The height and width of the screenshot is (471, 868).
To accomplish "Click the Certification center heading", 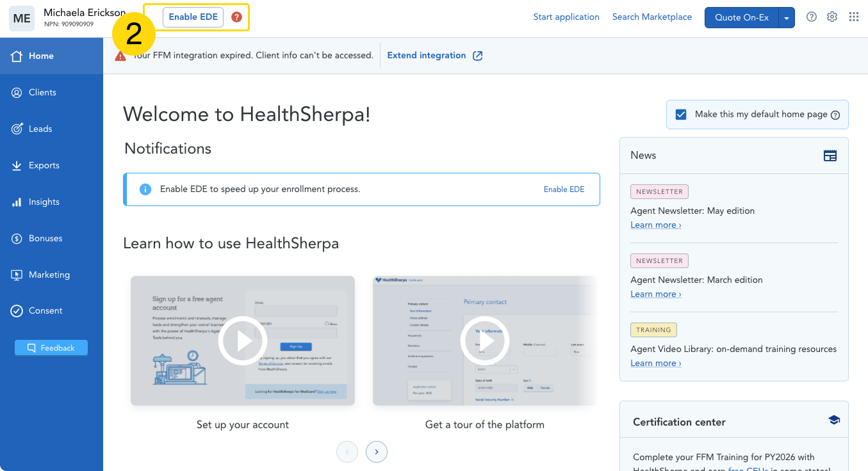I will (679, 422).
